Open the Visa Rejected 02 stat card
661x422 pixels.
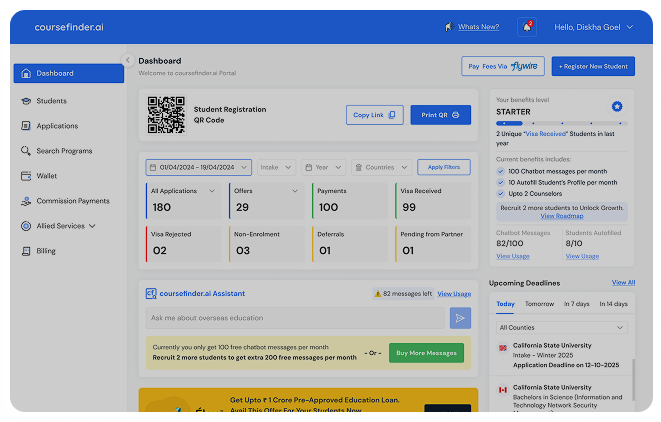pyautogui.click(x=183, y=244)
